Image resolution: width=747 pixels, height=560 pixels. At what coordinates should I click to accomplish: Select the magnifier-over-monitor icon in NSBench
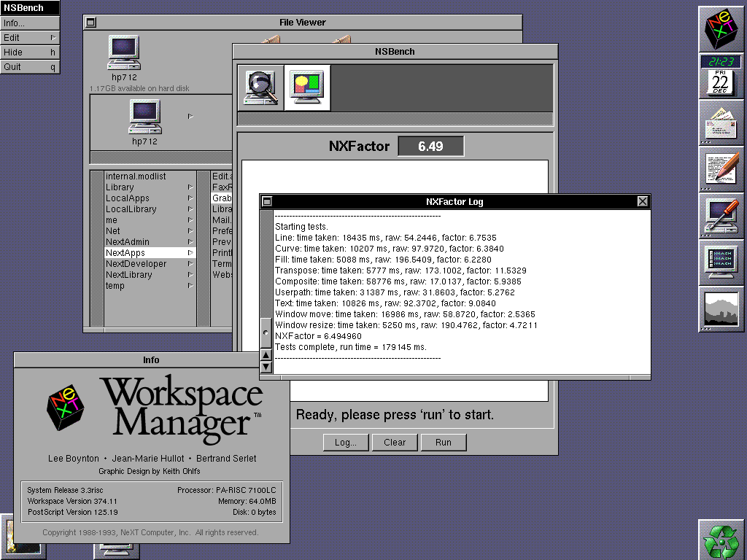point(260,87)
